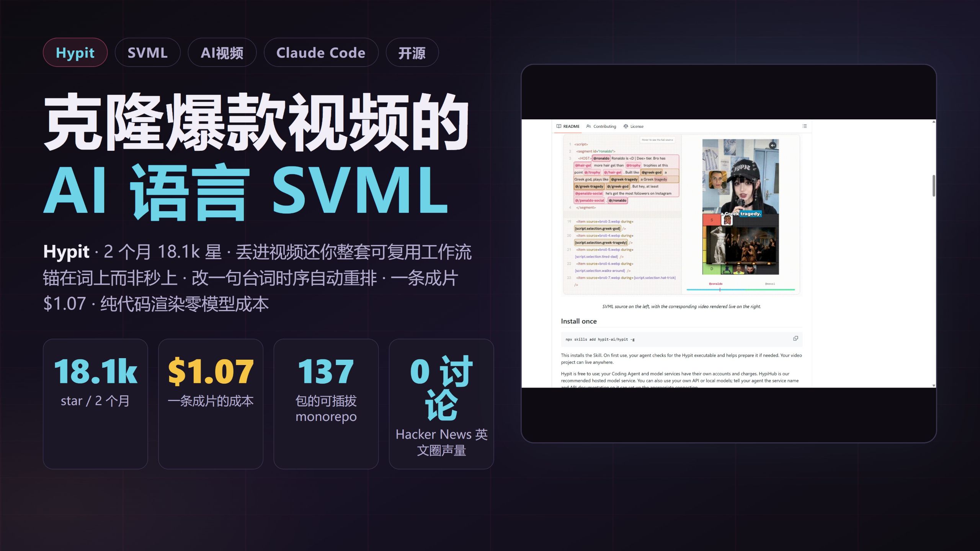Click the {script.selection.hat-trick} text
Image resolution: width=980 pixels, height=551 pixels.
coord(655,278)
